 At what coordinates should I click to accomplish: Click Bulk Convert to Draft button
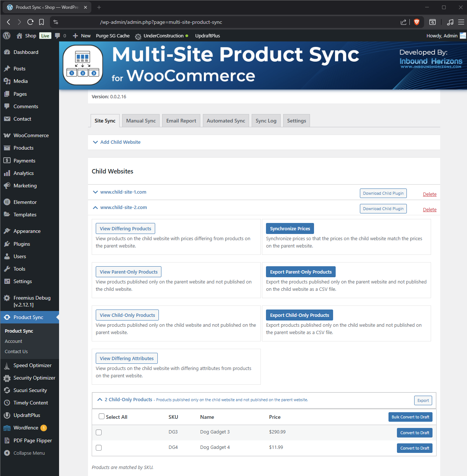pyautogui.click(x=410, y=417)
